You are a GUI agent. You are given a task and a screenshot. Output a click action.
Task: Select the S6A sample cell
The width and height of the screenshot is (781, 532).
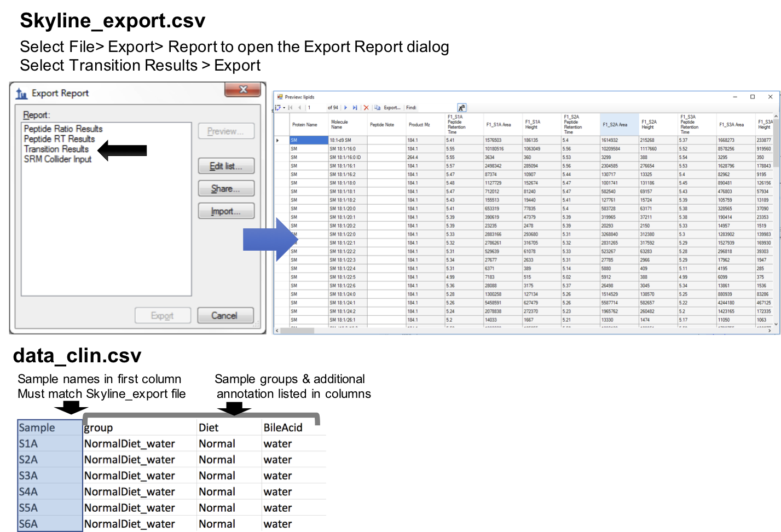click(50, 524)
